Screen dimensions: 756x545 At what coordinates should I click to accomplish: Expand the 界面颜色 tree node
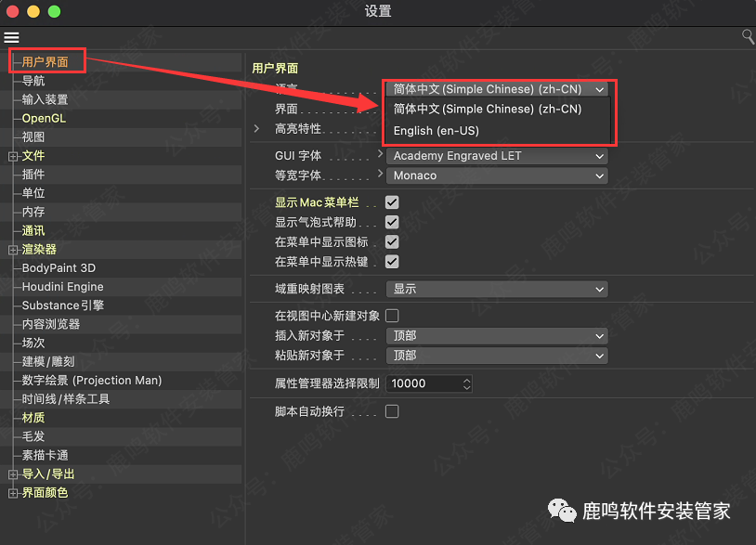click(13, 493)
